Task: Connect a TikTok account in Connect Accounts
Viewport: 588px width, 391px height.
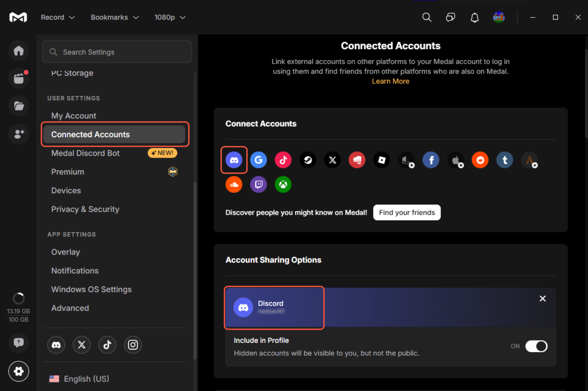Action: pyautogui.click(x=283, y=160)
